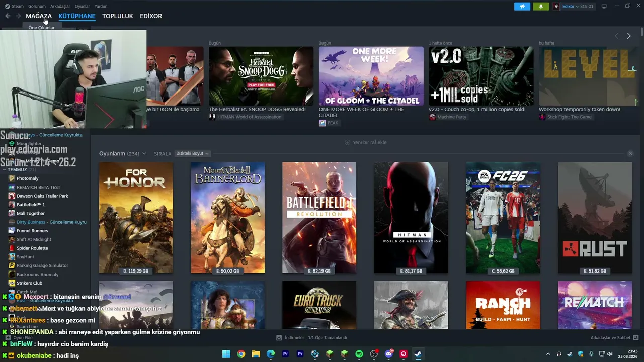Open Workshop temporarily taken down news

(x=580, y=109)
